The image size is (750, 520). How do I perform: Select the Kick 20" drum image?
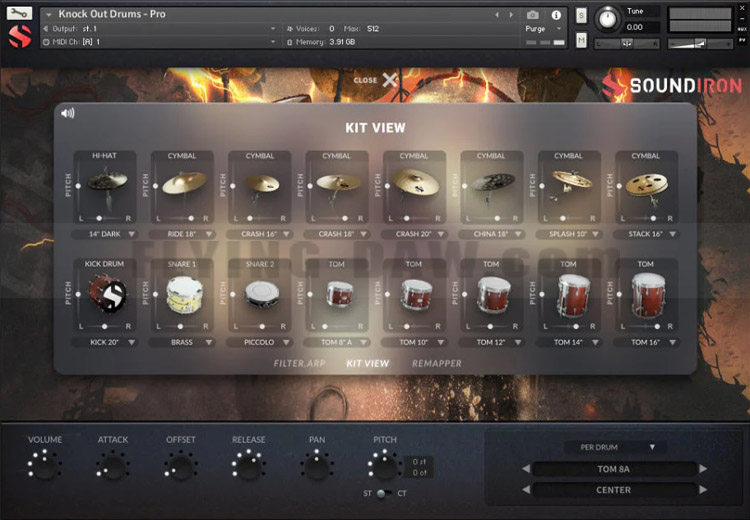coord(108,294)
